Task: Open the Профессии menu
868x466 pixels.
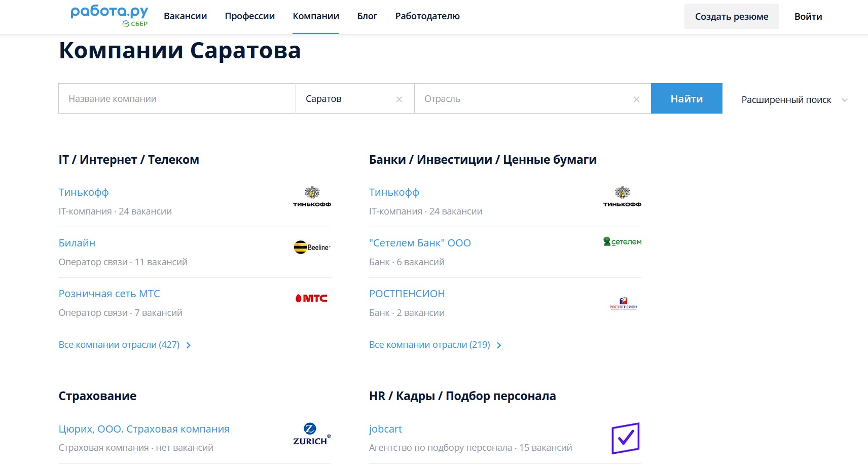Action: 249,16
